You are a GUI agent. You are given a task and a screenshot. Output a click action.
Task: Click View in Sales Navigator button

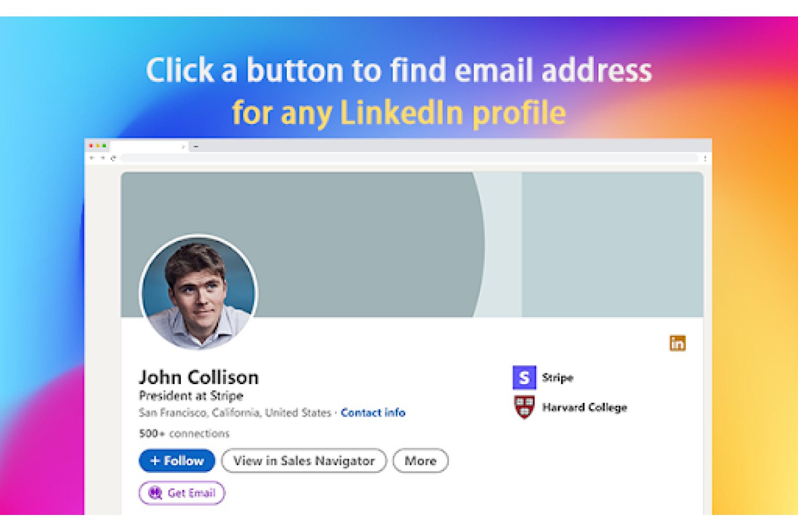(304, 461)
